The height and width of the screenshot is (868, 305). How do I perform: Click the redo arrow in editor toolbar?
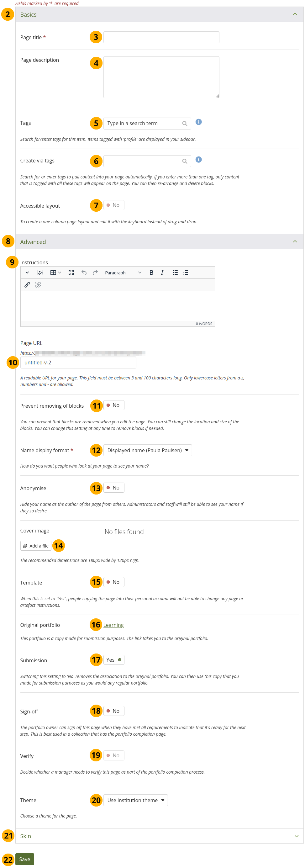coord(95,273)
